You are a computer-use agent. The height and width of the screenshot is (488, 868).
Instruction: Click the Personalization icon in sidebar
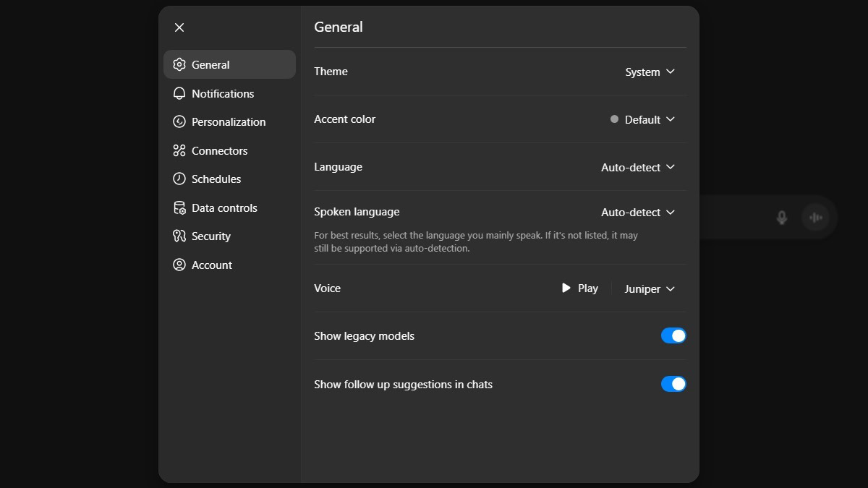pos(179,121)
